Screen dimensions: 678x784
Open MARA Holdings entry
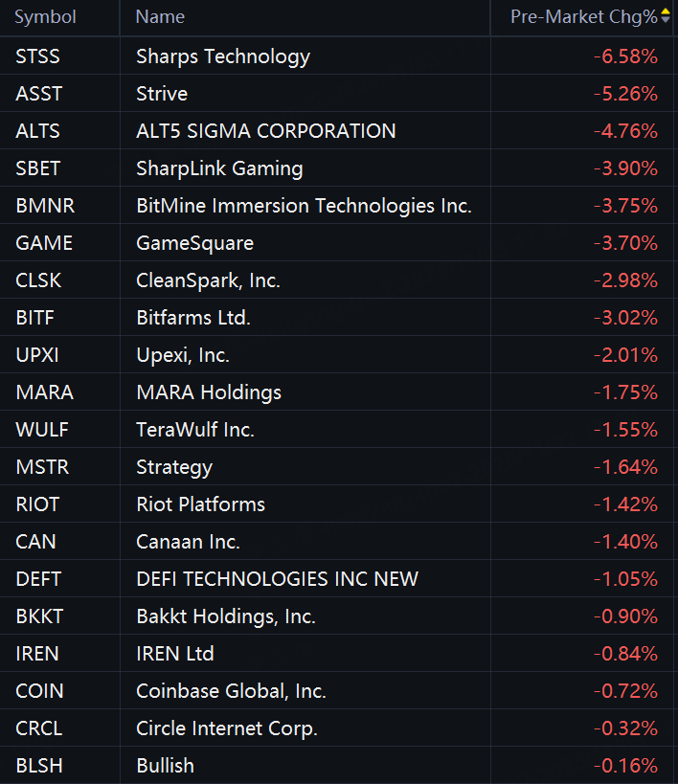point(209,392)
